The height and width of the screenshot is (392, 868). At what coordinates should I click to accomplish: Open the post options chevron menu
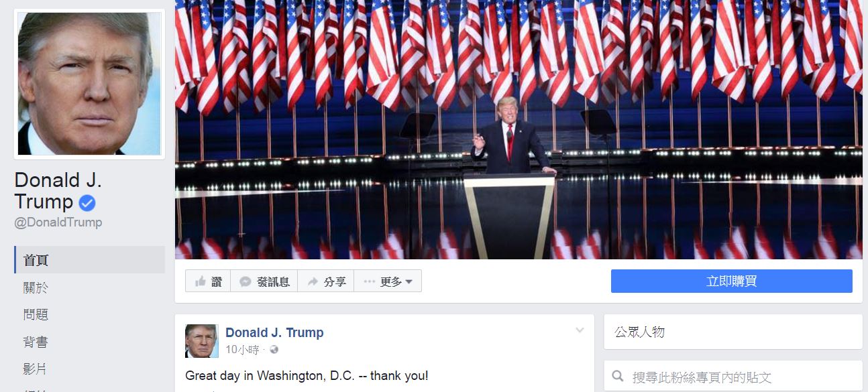point(580,330)
